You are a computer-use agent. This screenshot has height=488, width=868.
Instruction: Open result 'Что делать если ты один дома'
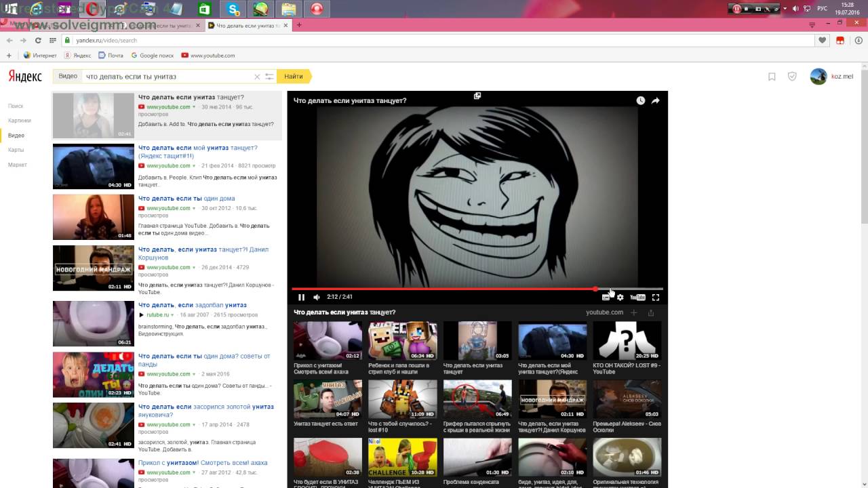(186, 199)
